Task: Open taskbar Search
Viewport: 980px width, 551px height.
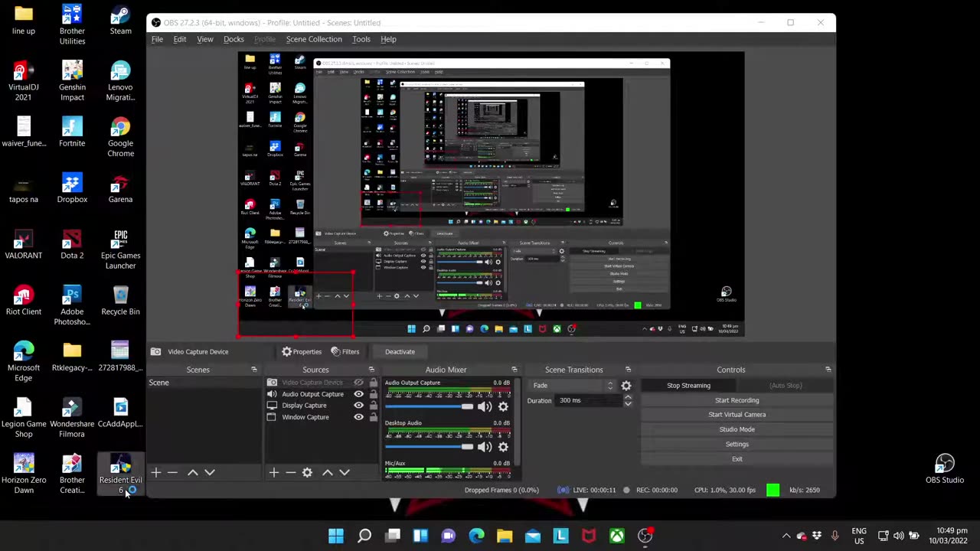Action: tap(364, 536)
